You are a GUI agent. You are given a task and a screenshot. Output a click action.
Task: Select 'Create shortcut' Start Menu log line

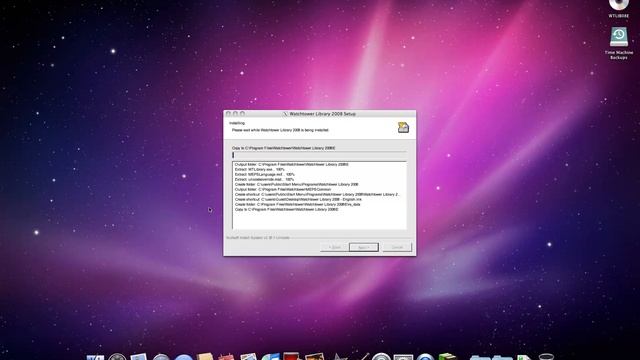pyautogui.click(x=317, y=194)
